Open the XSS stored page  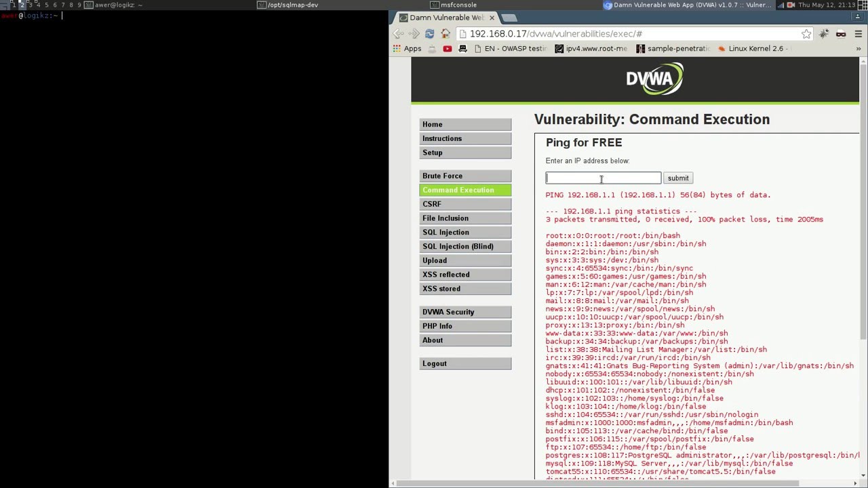pyautogui.click(x=465, y=289)
